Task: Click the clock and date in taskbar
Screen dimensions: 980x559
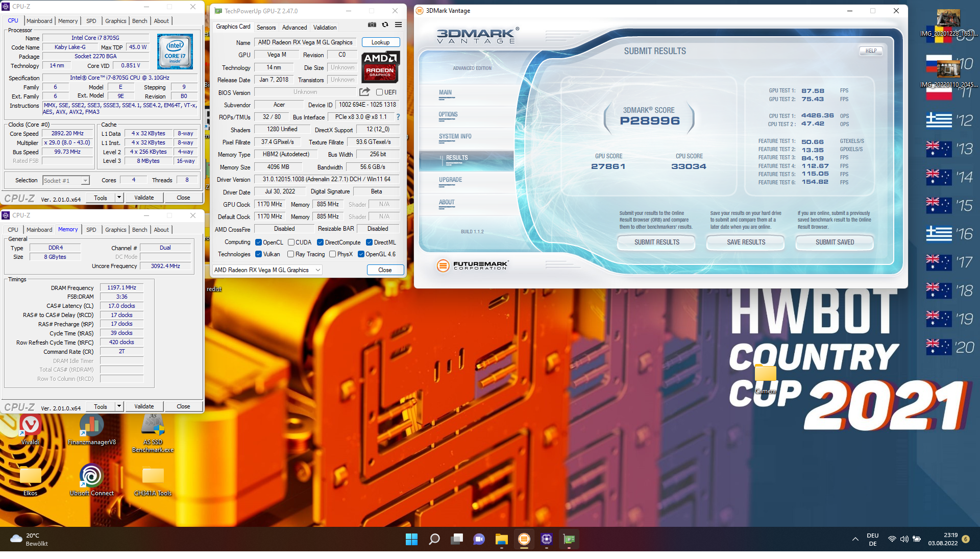Action: pos(943,539)
